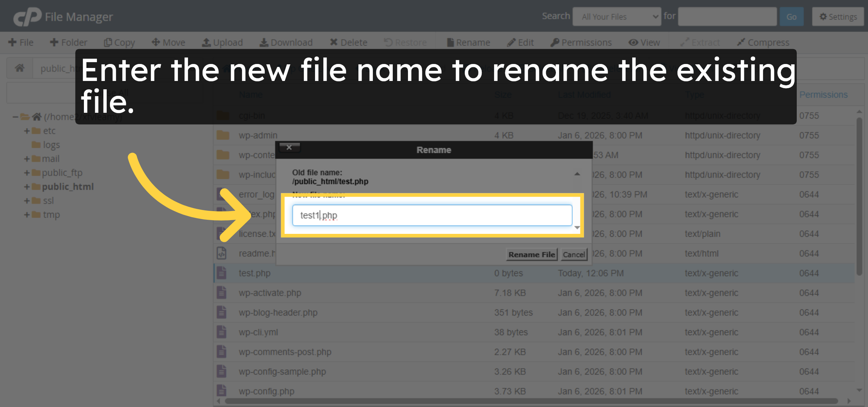Collapse the home directory root node
The height and width of the screenshot is (407, 868).
pos(14,116)
